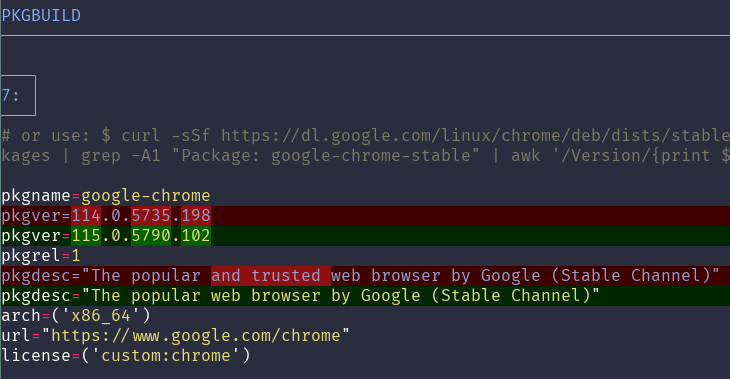Click the grep Package comment line
730x379 pixels.
(365, 156)
